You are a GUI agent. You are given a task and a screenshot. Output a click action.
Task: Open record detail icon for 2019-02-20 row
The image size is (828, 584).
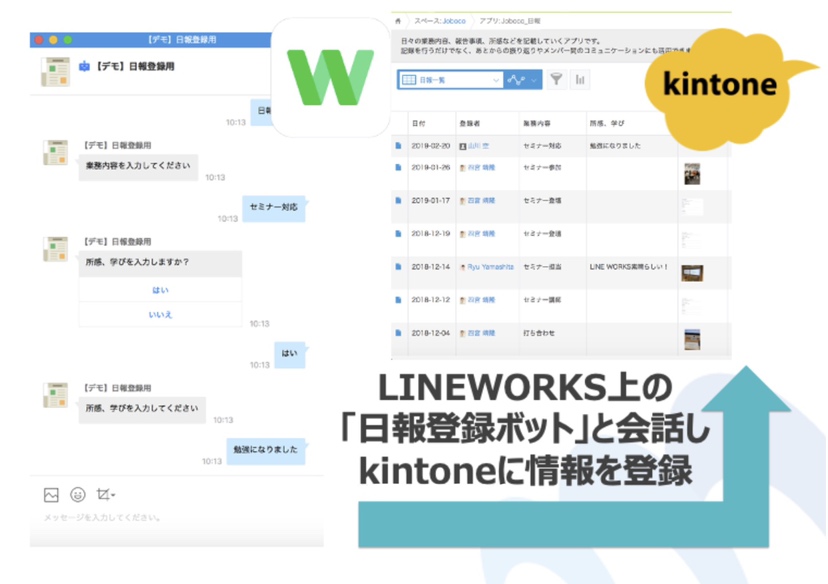(x=398, y=145)
